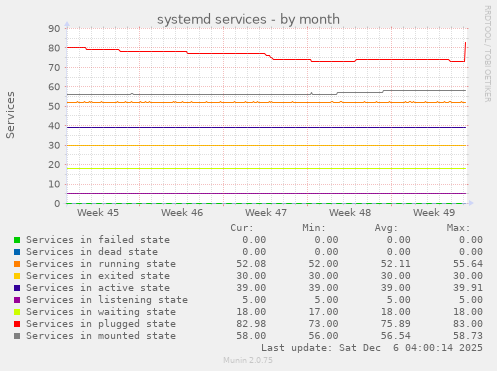The image size is (497, 371).
Task: Click the '50' y-axis label
Action: click(x=54, y=106)
